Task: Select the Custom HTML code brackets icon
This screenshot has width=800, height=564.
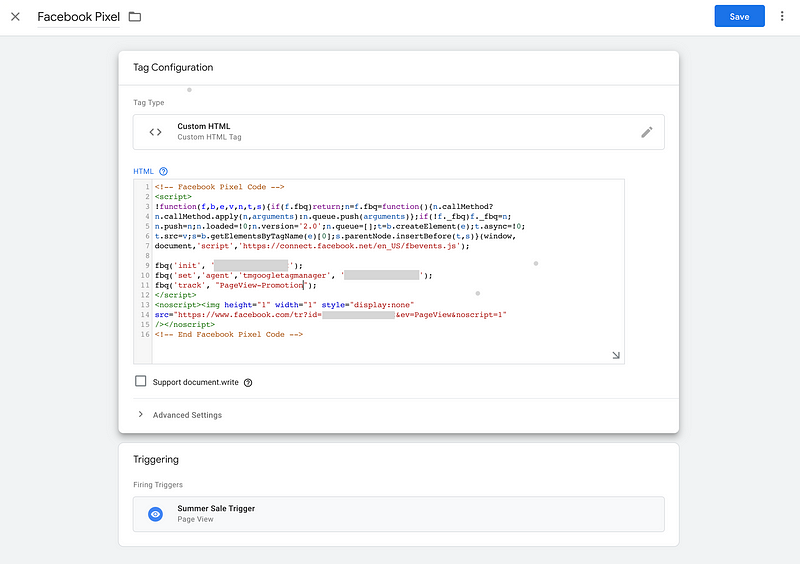Action: [156, 132]
